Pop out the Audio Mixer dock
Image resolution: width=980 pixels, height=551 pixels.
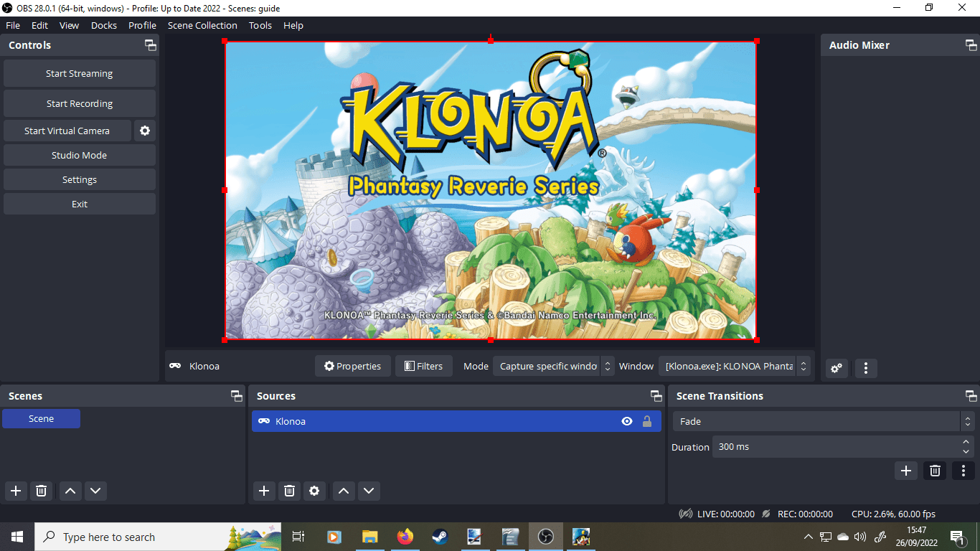pyautogui.click(x=971, y=45)
